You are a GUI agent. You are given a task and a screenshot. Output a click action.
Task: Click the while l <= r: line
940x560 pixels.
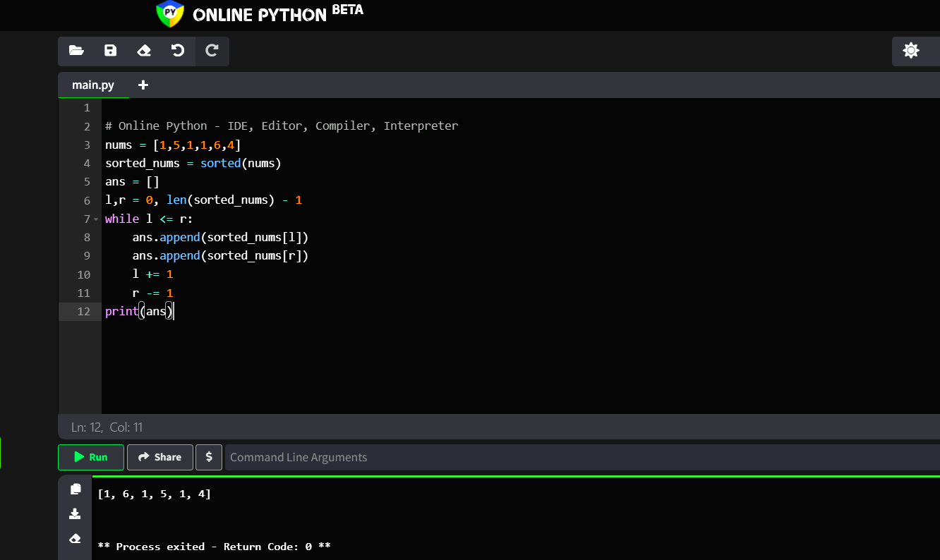coord(149,219)
